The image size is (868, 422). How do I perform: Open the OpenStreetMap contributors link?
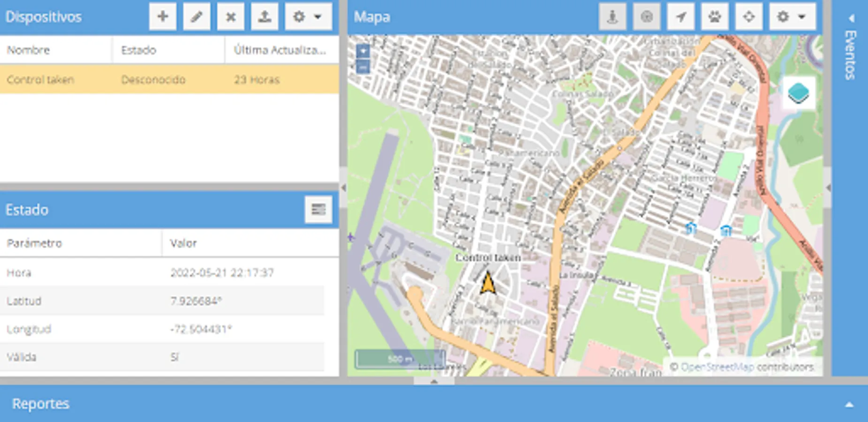tap(718, 367)
